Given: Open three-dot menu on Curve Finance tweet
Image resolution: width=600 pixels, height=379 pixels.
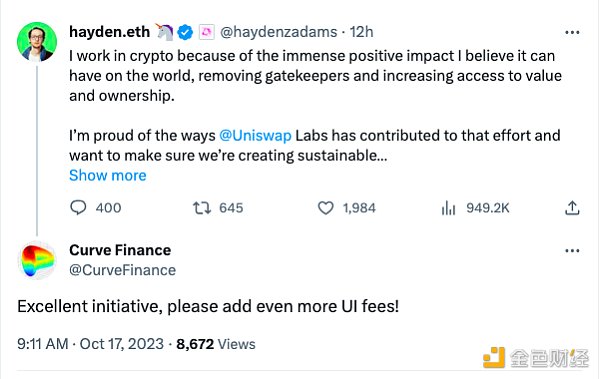Looking at the screenshot, I should click(572, 251).
